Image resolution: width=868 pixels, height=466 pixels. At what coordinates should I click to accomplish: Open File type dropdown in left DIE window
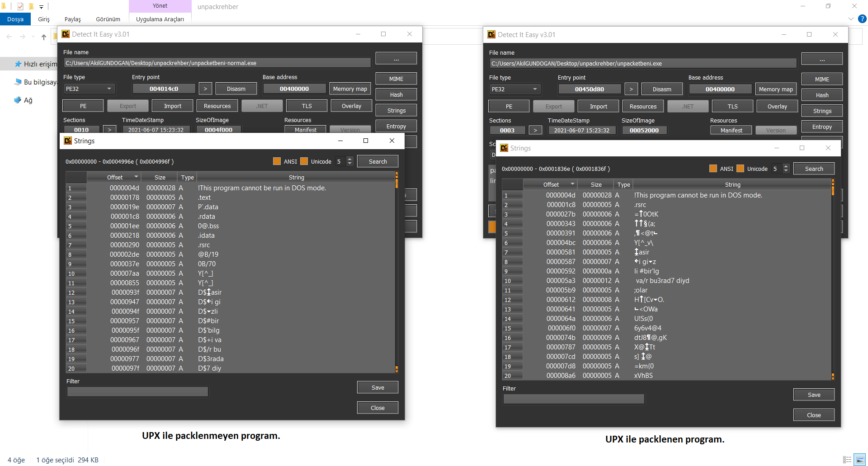pos(89,89)
